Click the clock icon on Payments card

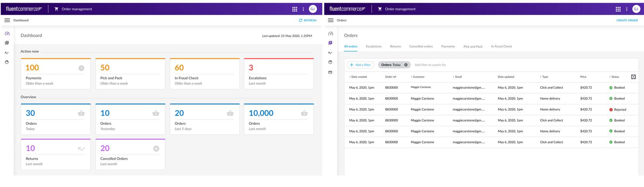(81, 68)
